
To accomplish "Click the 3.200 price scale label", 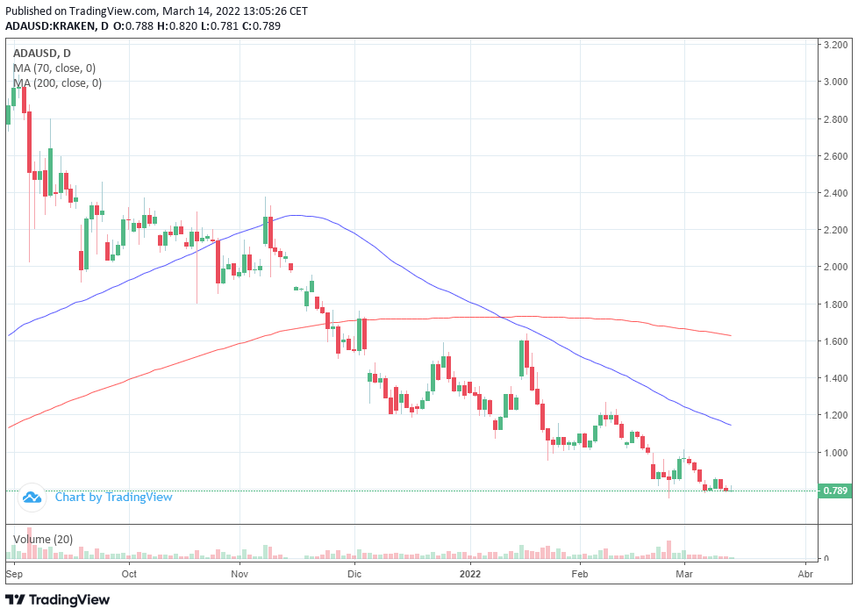I will pos(835,45).
